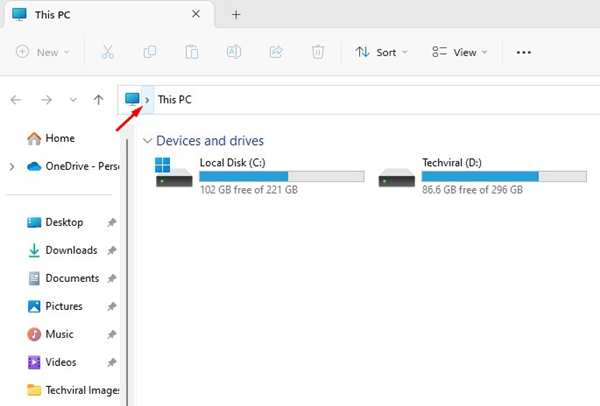Click the Cut scissors icon
Screen dimensions: 600x406
(x=108, y=52)
